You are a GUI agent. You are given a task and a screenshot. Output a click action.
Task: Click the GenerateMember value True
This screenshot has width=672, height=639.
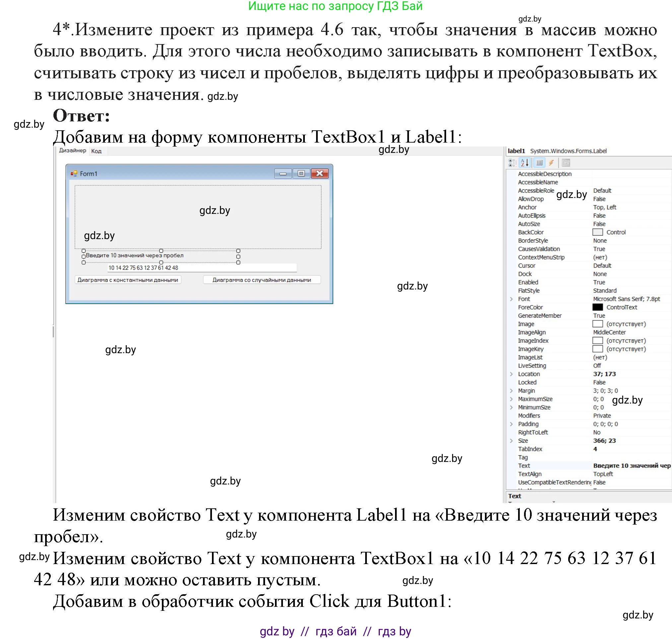tap(599, 316)
